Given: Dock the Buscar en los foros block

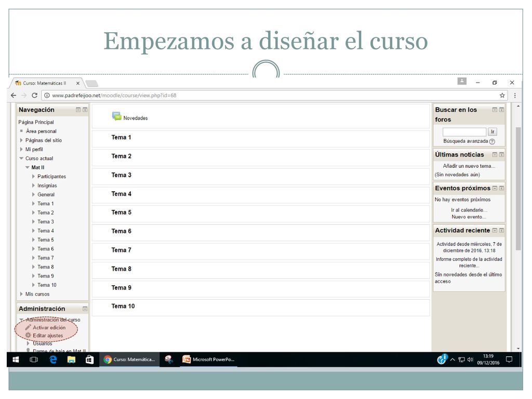Looking at the screenshot, I should 501,110.
